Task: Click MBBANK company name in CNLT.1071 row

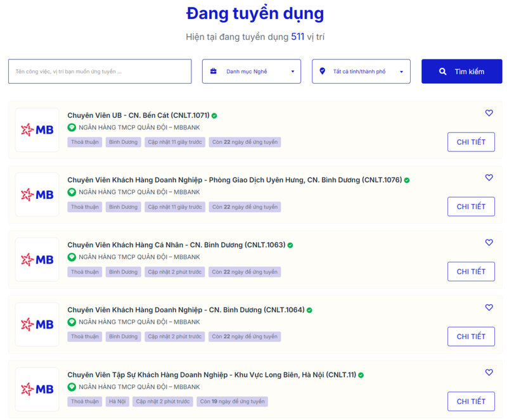Action: 139,128
